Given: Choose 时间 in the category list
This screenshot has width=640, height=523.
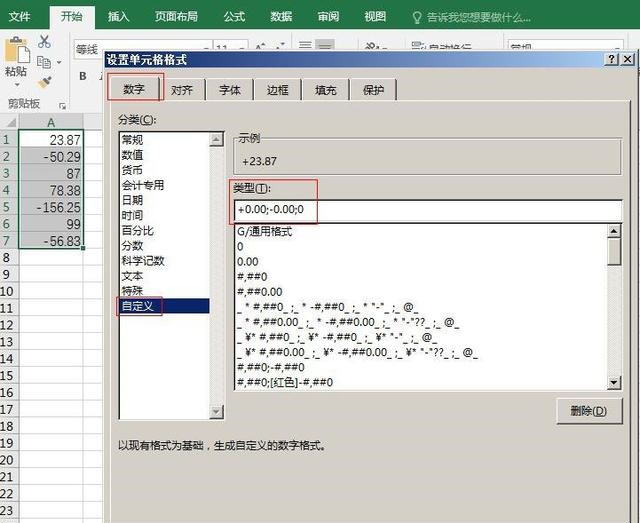Looking at the screenshot, I should 164,216.
